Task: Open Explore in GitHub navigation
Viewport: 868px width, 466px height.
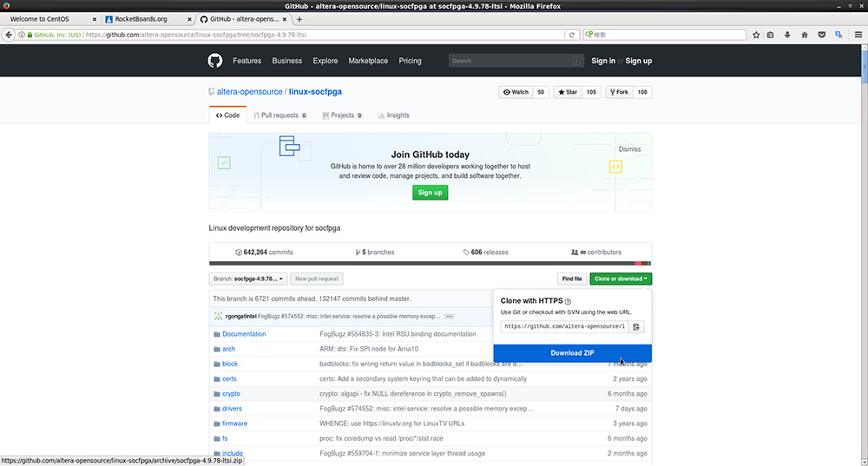Action: click(x=325, y=61)
